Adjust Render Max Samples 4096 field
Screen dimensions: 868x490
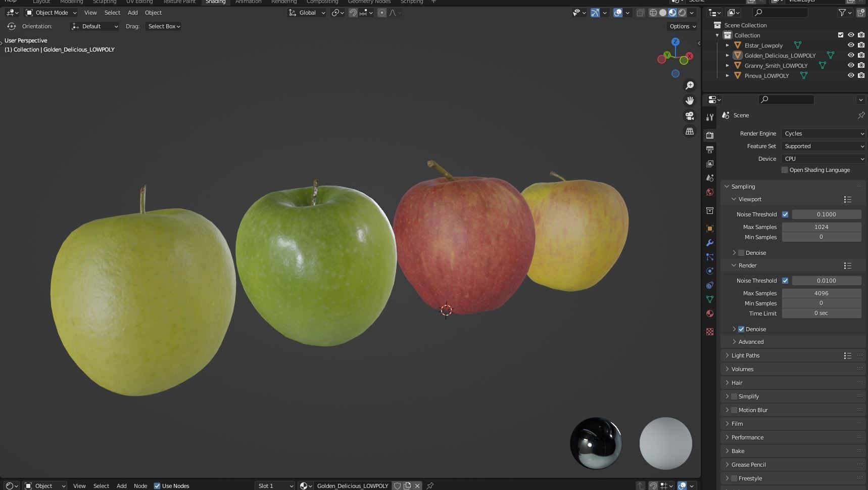pyautogui.click(x=822, y=293)
